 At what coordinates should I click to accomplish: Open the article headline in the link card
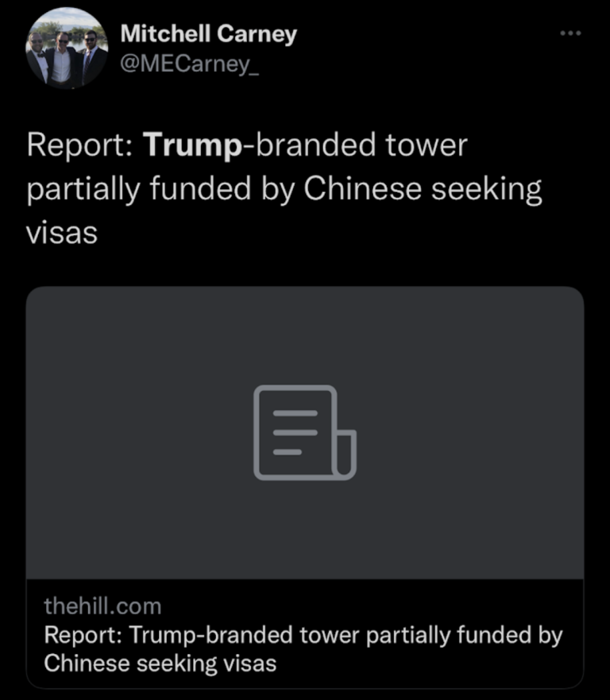pos(303,649)
